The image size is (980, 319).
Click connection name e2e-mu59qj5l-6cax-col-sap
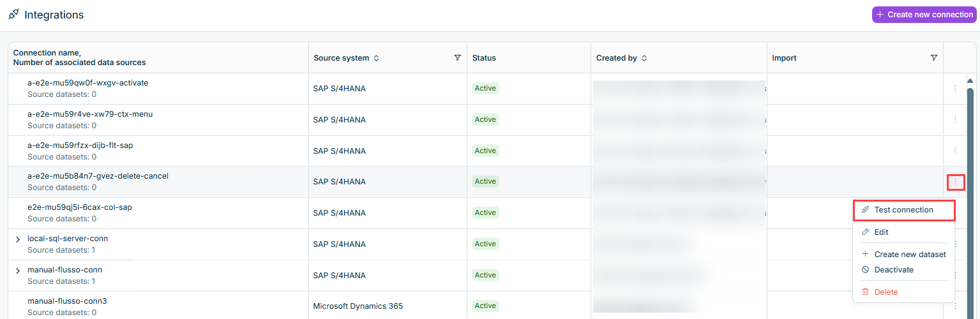pos(80,207)
